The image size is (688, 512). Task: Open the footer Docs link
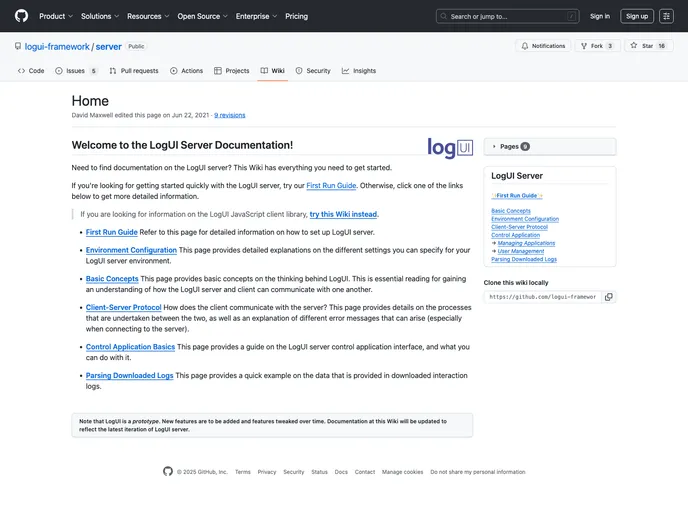pyautogui.click(x=341, y=472)
